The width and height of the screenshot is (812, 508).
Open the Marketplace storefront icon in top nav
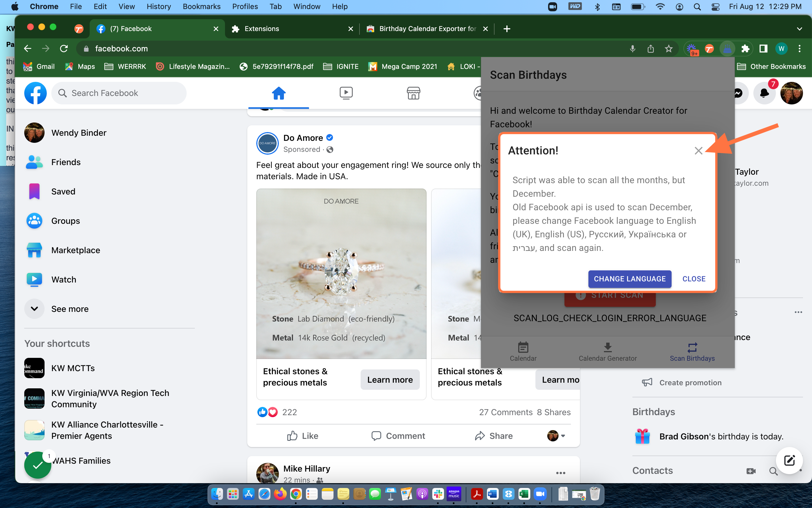click(413, 93)
